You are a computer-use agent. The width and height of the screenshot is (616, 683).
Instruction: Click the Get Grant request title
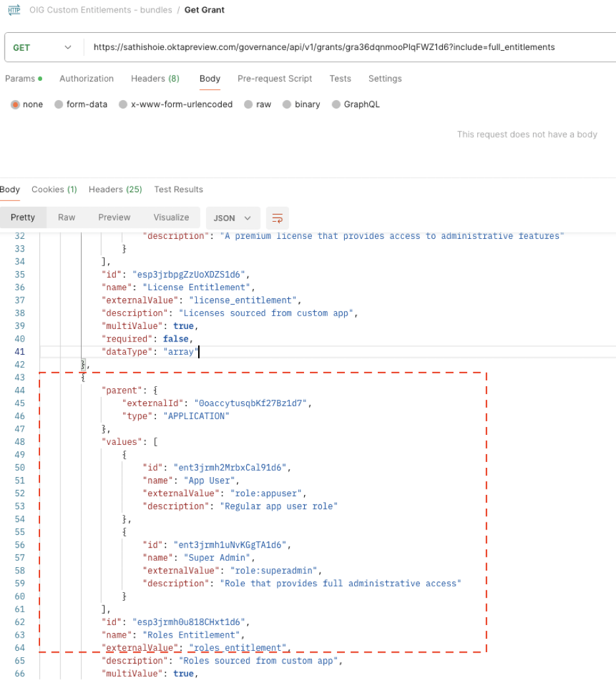tap(204, 10)
